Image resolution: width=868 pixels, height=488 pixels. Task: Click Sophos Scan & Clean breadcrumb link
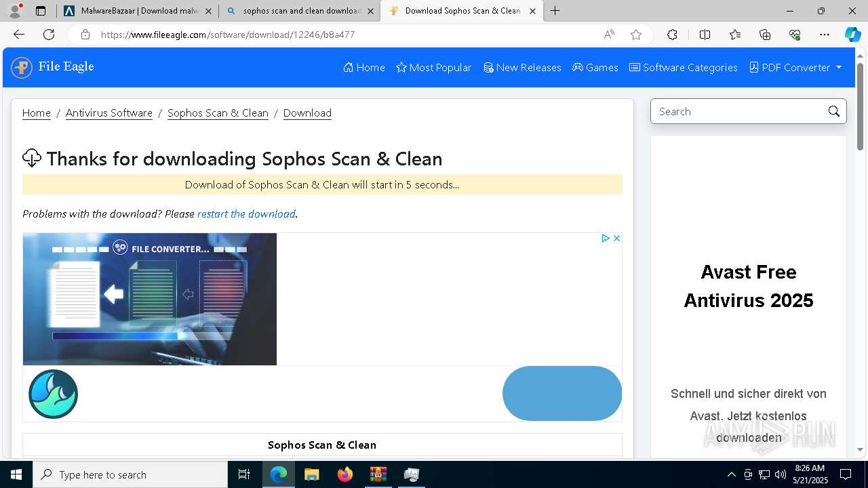[218, 113]
